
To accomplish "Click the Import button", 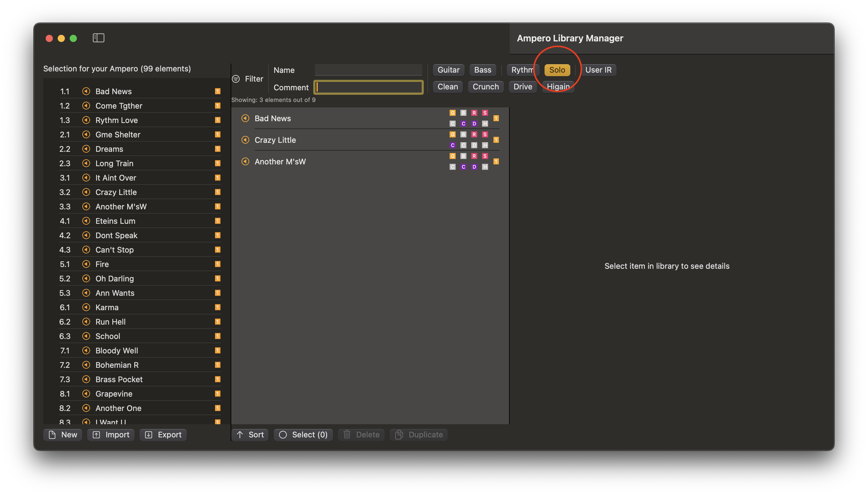I will click(x=111, y=434).
